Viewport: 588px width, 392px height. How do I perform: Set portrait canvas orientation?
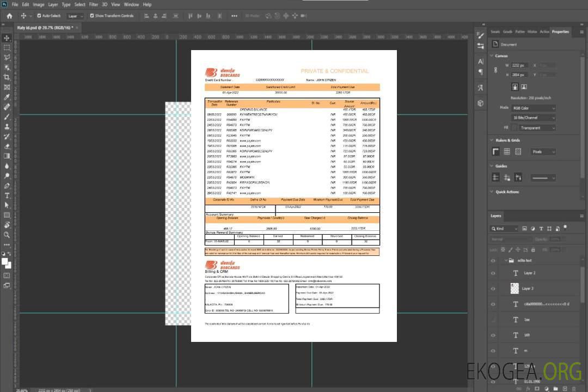click(x=515, y=87)
